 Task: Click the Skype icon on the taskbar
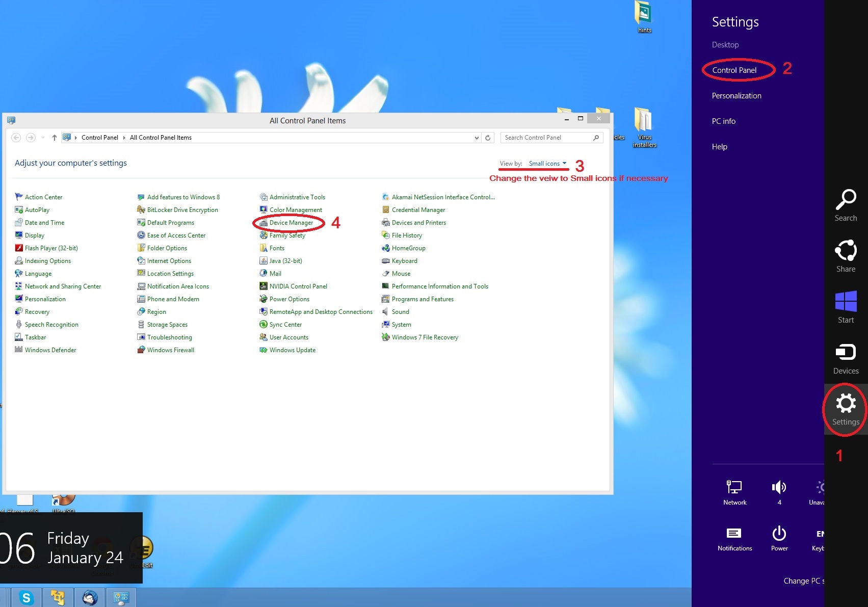coord(26,597)
